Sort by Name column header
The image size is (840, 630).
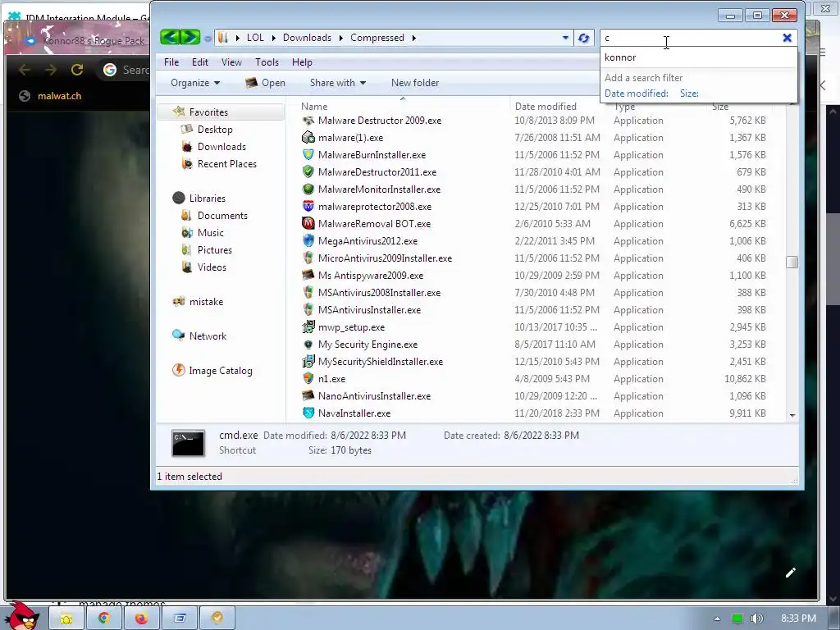(x=314, y=106)
